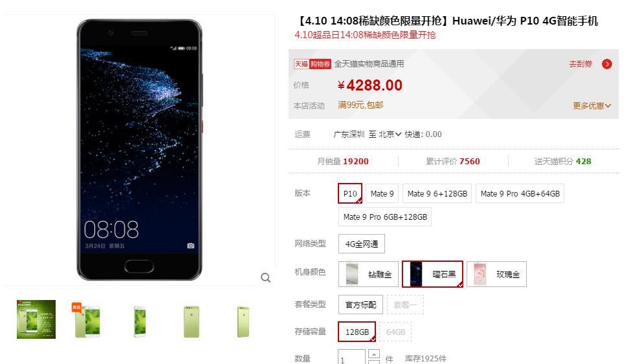View the green phone back thumbnail
Screen dimensions: 629x364
click(192, 321)
